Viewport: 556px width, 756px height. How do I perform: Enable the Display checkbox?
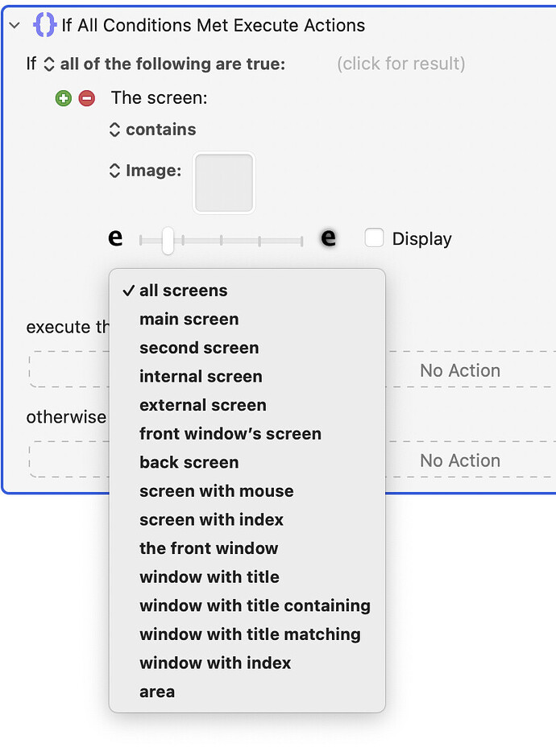tap(374, 238)
